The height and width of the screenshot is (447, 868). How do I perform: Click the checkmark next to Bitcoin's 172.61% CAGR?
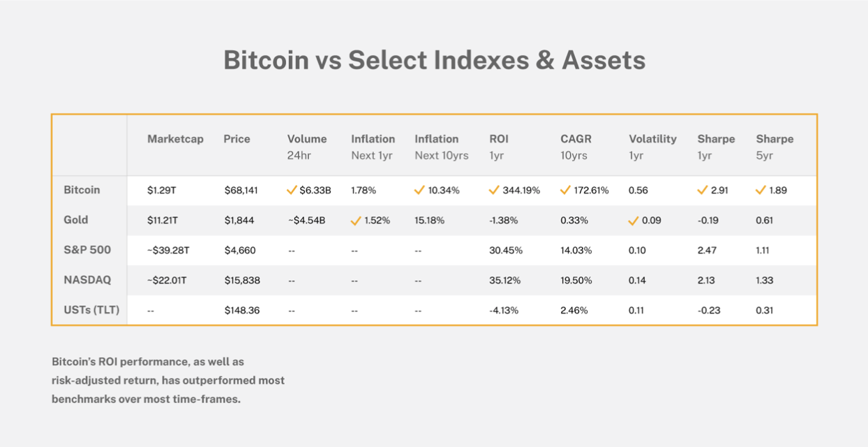pos(566,190)
